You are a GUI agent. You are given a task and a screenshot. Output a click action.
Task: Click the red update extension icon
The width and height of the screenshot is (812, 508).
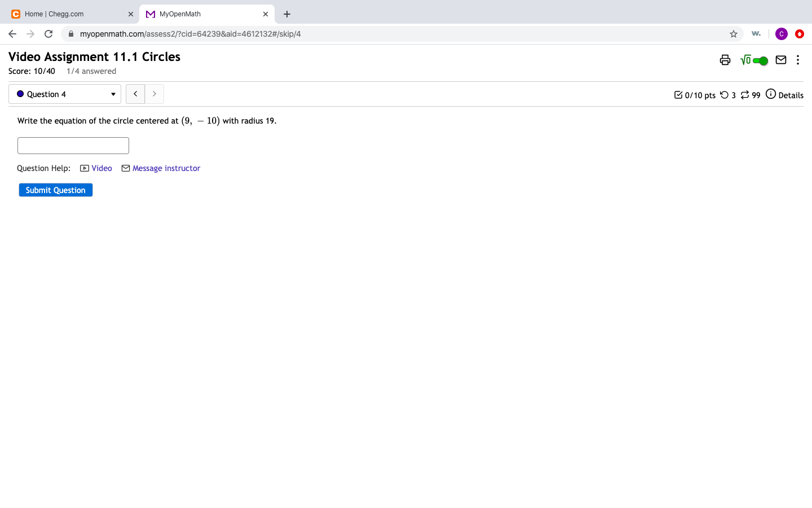tap(800, 34)
